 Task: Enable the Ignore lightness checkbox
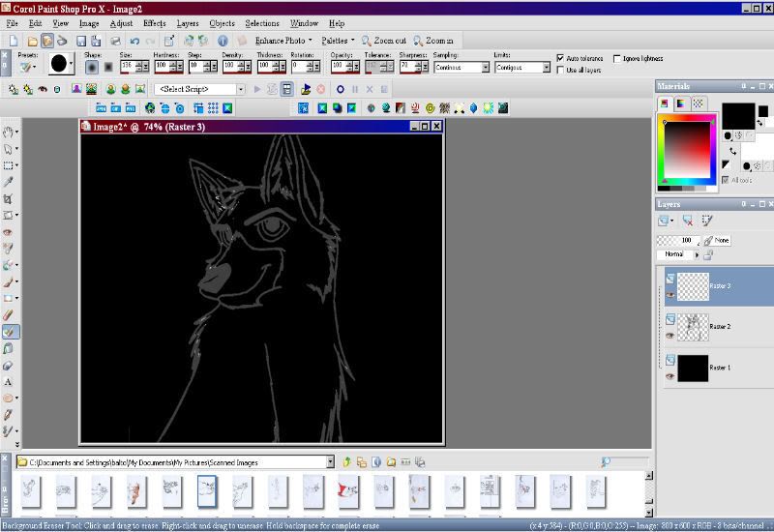click(x=616, y=58)
